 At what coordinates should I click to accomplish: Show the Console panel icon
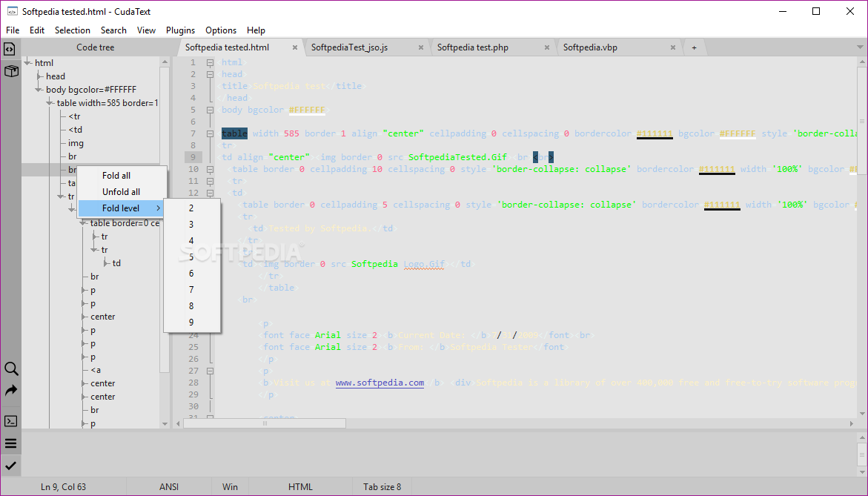[10, 421]
